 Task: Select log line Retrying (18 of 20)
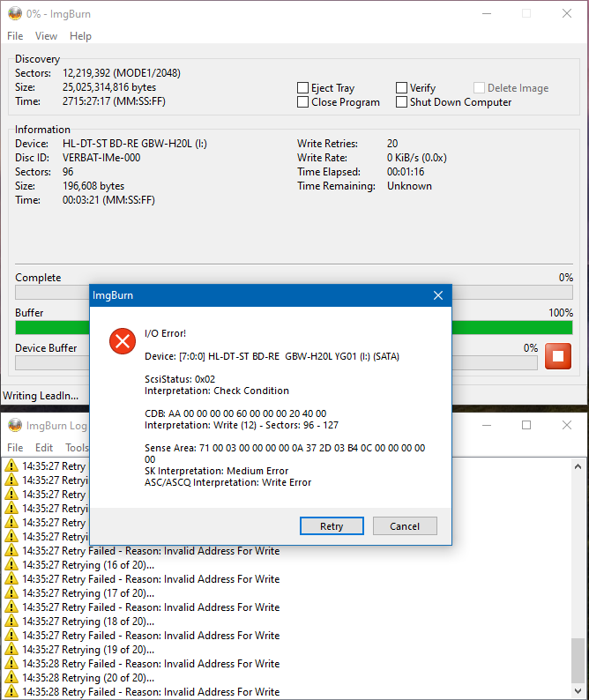[88, 621]
